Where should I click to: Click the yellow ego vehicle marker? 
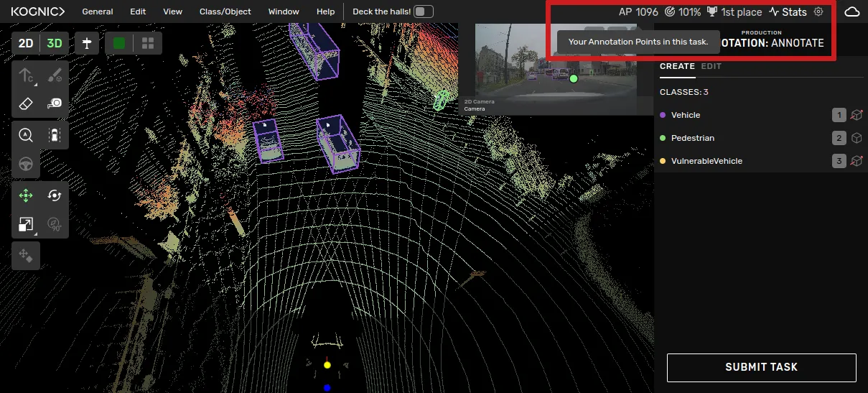click(x=327, y=365)
